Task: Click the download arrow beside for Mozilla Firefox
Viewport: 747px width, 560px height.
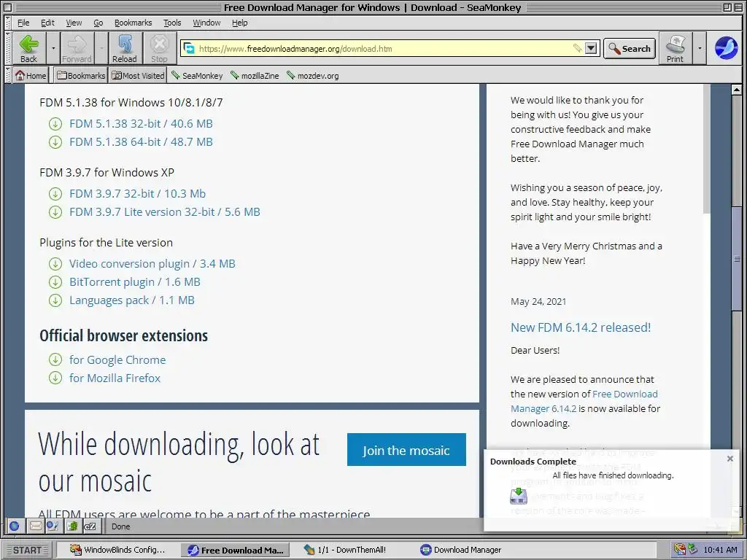Action: pos(55,378)
